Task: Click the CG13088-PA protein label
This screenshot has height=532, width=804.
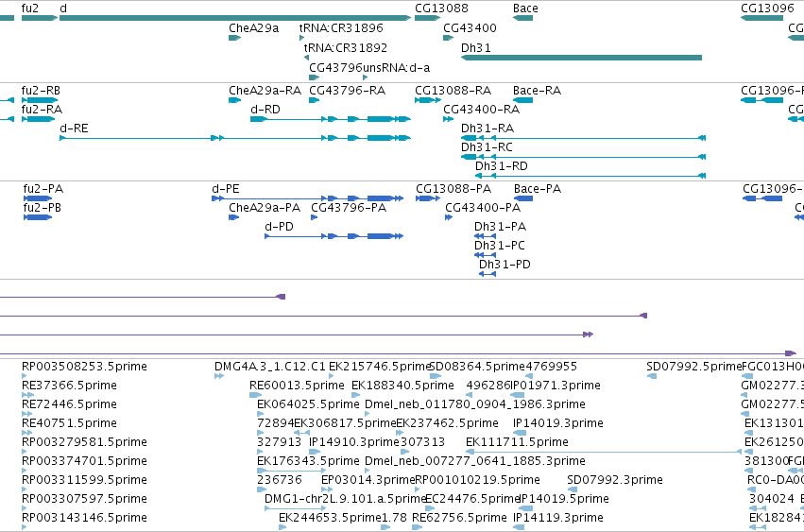Action: 453,189
